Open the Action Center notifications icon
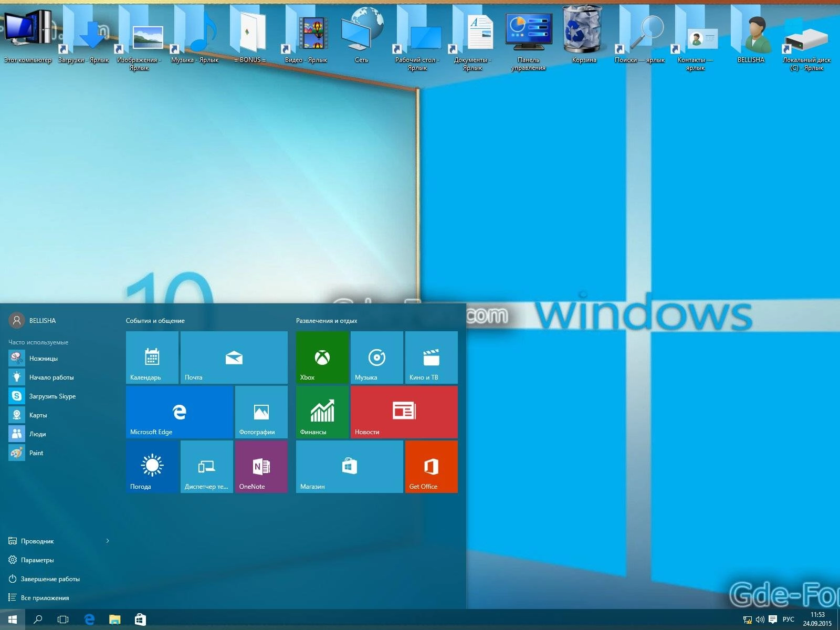 click(773, 619)
